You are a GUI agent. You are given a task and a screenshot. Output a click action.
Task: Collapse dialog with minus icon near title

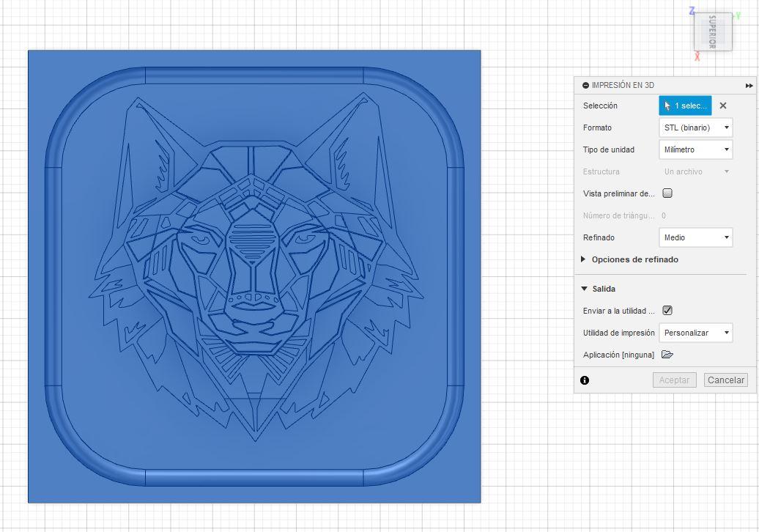(585, 85)
